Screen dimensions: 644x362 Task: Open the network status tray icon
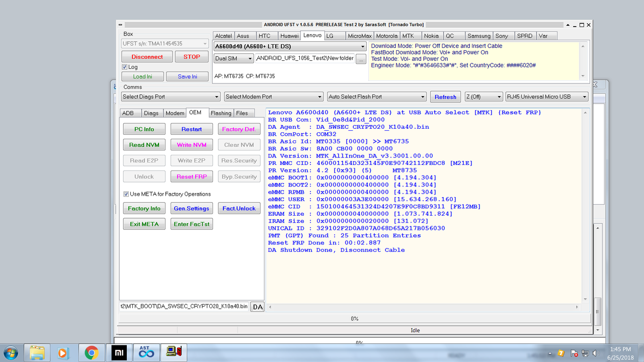coord(585,353)
